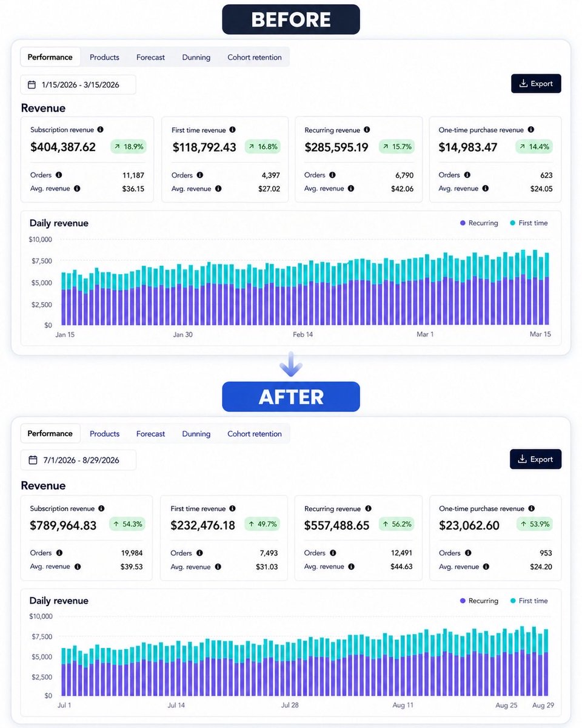Click Orders info icon in After Recurring revenue card
The height and width of the screenshot is (728, 582).
coord(333,553)
